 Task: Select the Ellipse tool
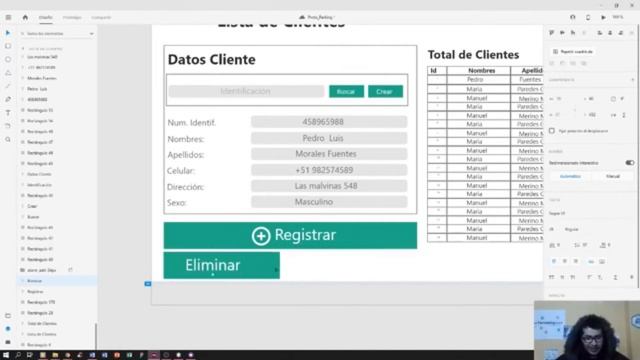[8, 60]
